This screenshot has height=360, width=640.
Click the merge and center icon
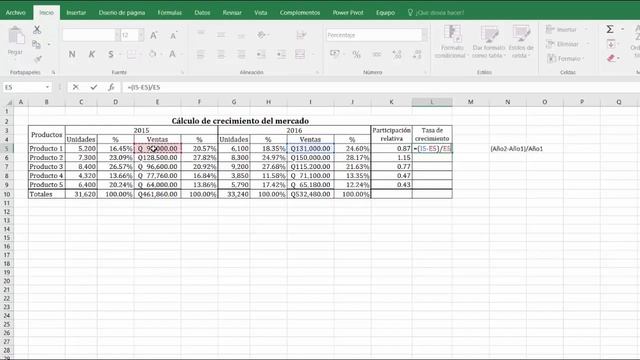300,54
